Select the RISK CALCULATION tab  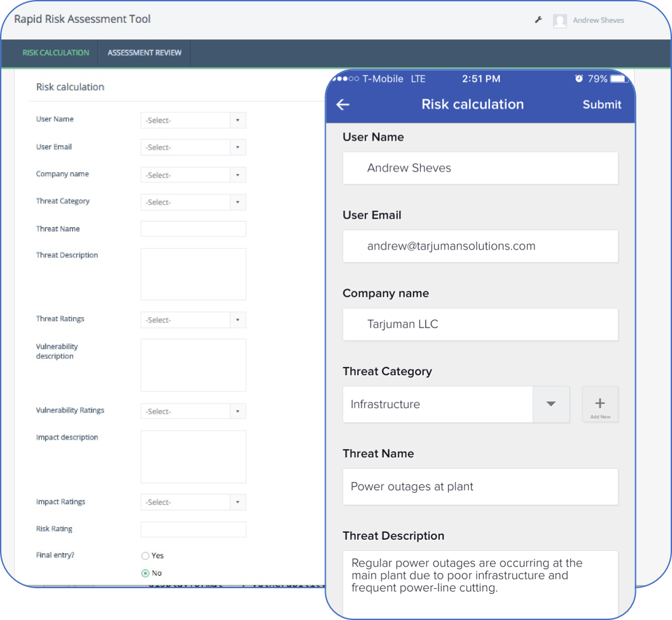(55, 53)
